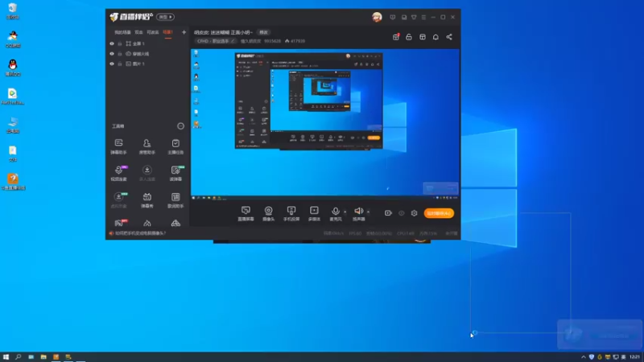Open the lyrics assistant tool
The image size is (644, 362).
click(175, 200)
